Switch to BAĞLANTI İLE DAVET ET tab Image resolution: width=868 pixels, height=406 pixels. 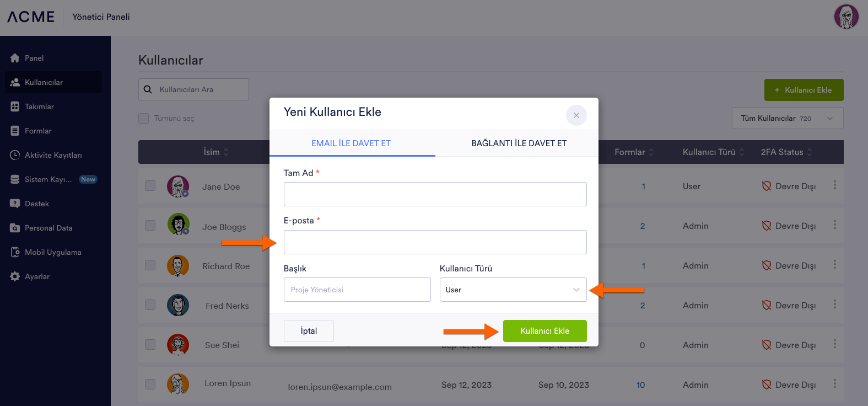[519, 143]
